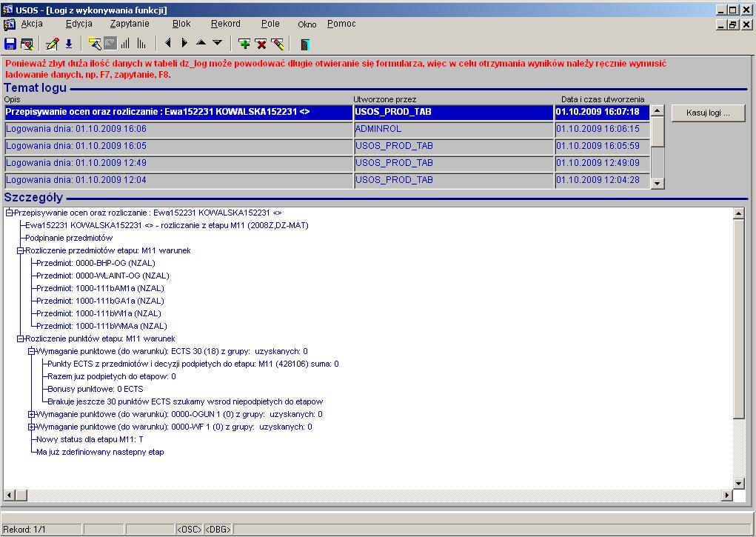This screenshot has height=537, width=756.
Task: Click the clear record eraser icon
Action: click(278, 44)
